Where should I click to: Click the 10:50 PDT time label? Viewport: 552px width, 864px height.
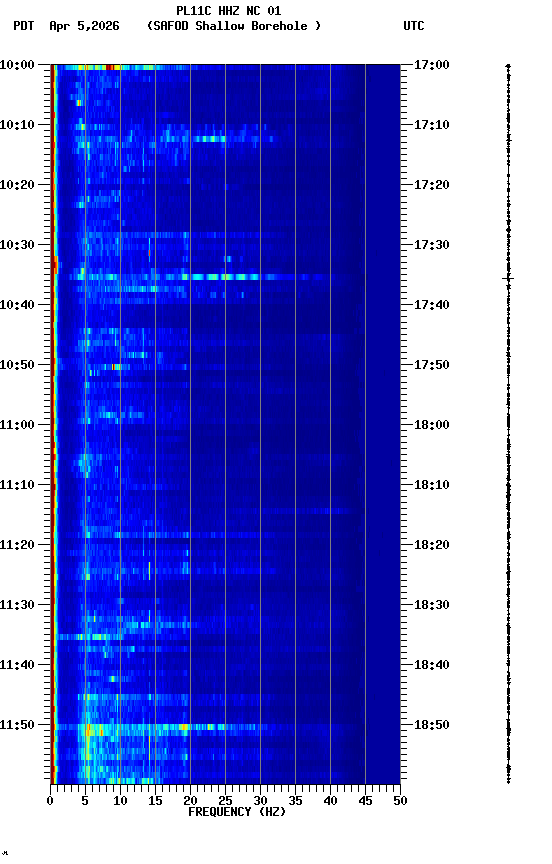click(x=17, y=365)
